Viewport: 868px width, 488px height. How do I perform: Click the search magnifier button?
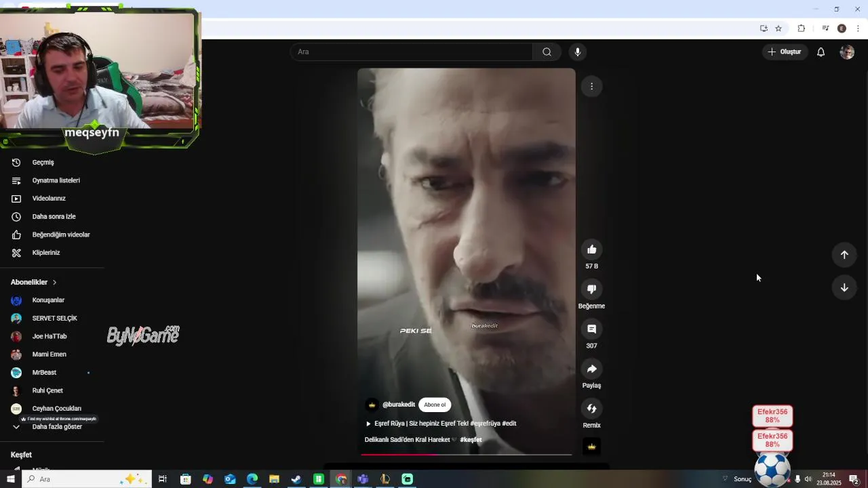coord(547,52)
